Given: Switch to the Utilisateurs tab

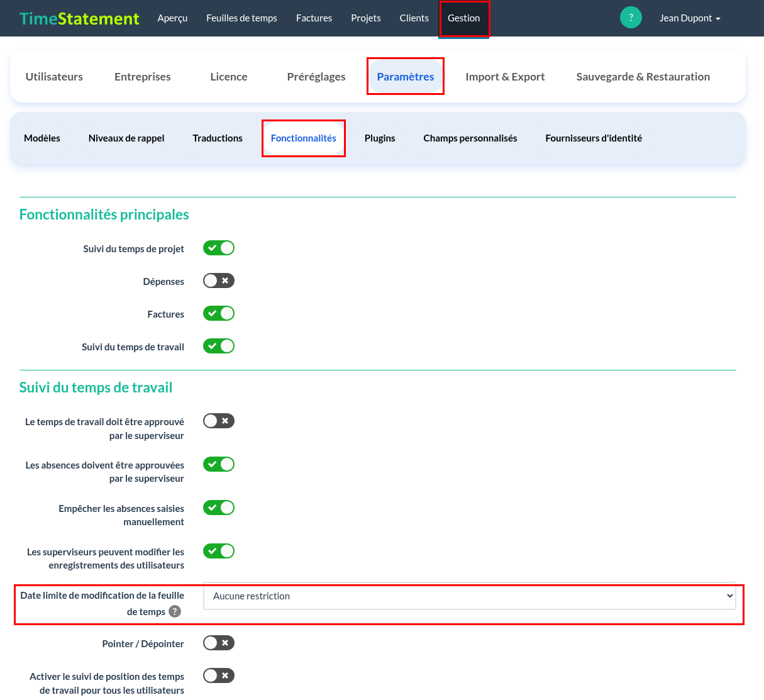Looking at the screenshot, I should 54,77.
